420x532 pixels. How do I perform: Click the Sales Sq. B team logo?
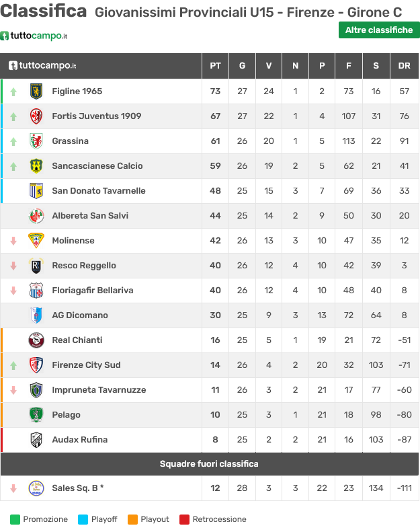(36, 488)
